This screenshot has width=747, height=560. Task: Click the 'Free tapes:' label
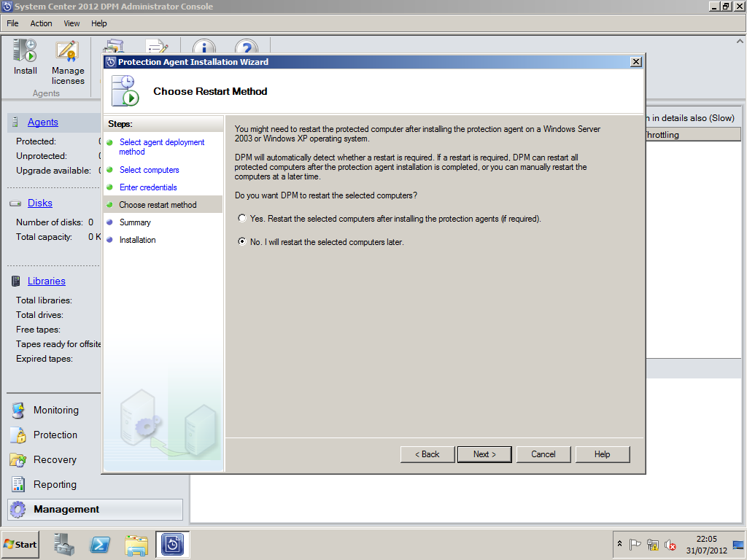tap(38, 330)
